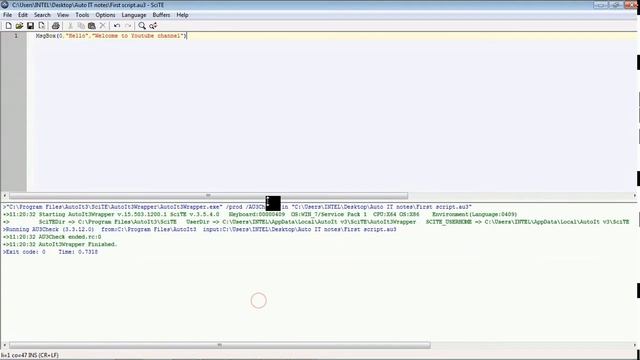Click output pane scrollbar left arrow
This screenshot has width=640, height=360.
click(x=4, y=345)
